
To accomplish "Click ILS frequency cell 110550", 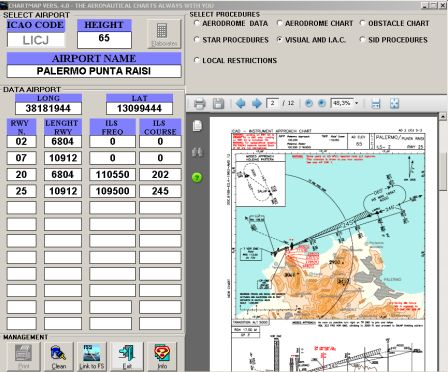I will (112, 175).
